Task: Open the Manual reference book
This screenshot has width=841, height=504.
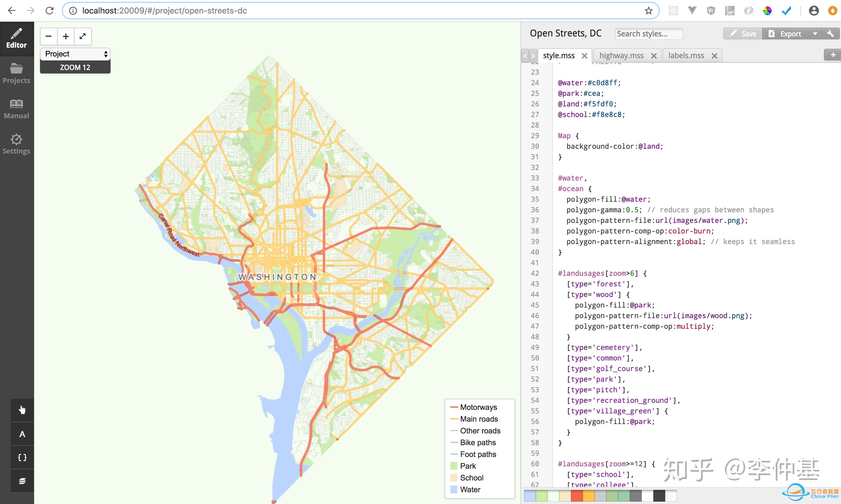Action: click(x=17, y=109)
